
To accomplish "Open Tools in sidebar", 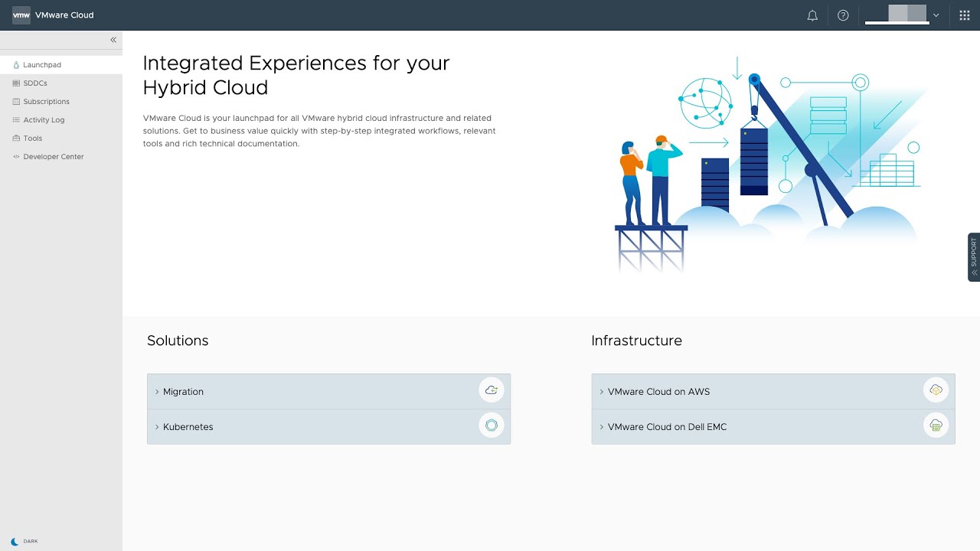I will [61, 139].
